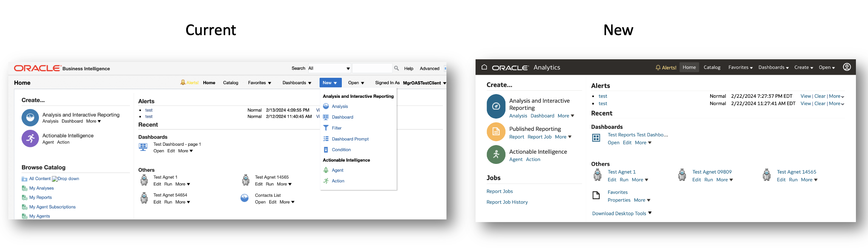Expand Dashboards menu in Current toolbar
Viewport: 868px width, 250px height.
[x=297, y=83]
